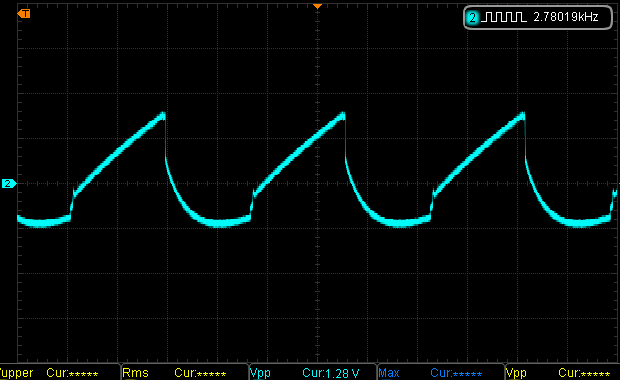Select the blue Max measurement label
The image size is (620, 380).
click(x=389, y=373)
